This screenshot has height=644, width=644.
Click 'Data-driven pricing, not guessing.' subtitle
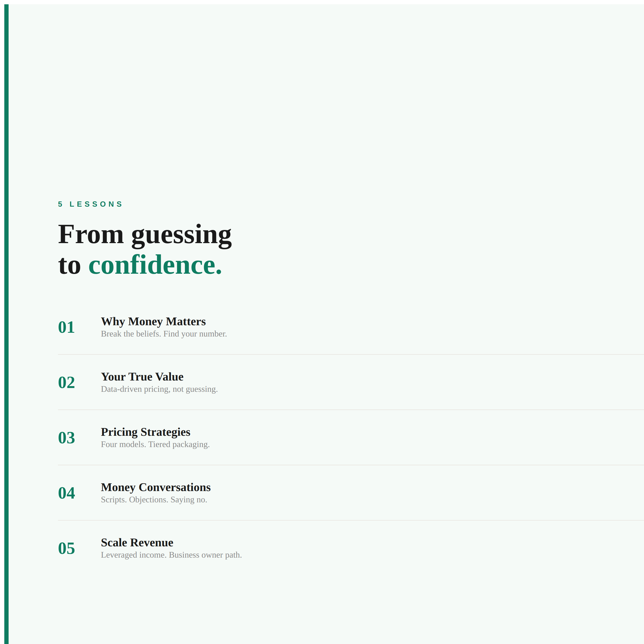point(159,389)
